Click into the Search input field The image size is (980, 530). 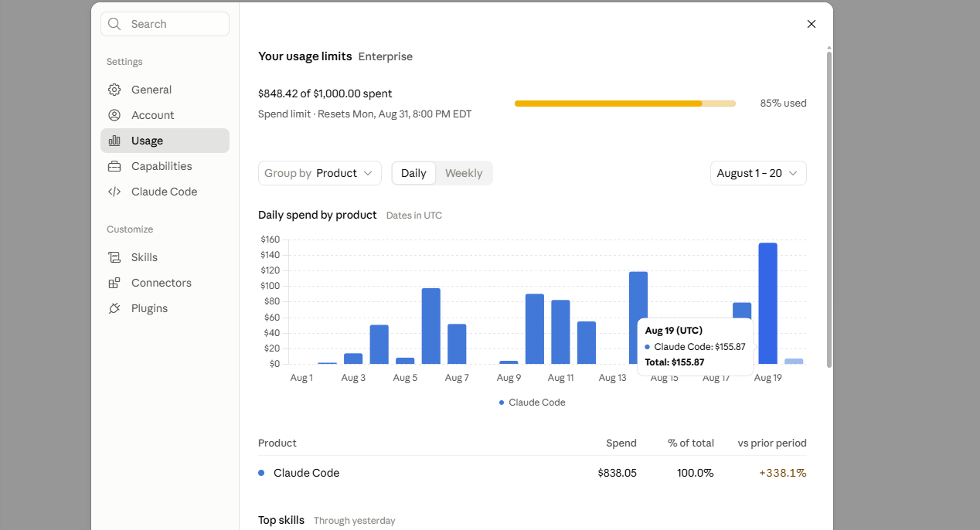[x=165, y=24]
